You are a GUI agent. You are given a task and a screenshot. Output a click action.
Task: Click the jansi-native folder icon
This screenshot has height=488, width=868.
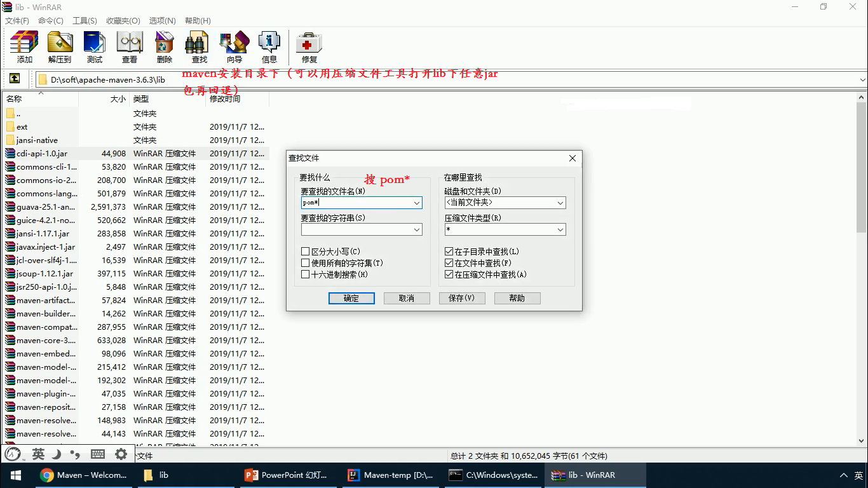10,140
